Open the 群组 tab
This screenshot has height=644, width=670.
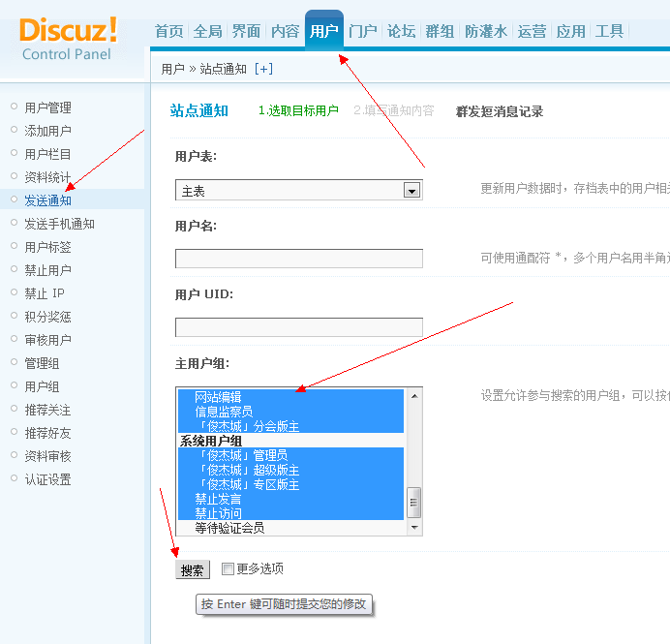point(440,31)
